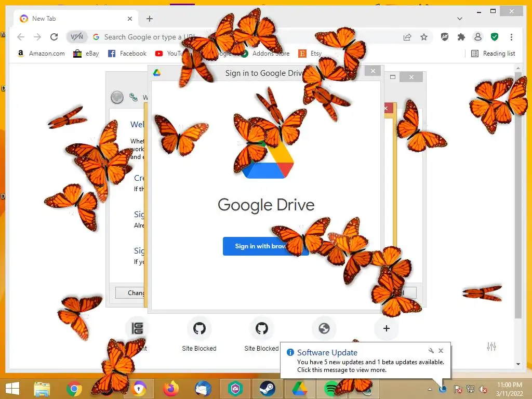
Task: Go back using the browser back arrow
Action: [x=21, y=37]
